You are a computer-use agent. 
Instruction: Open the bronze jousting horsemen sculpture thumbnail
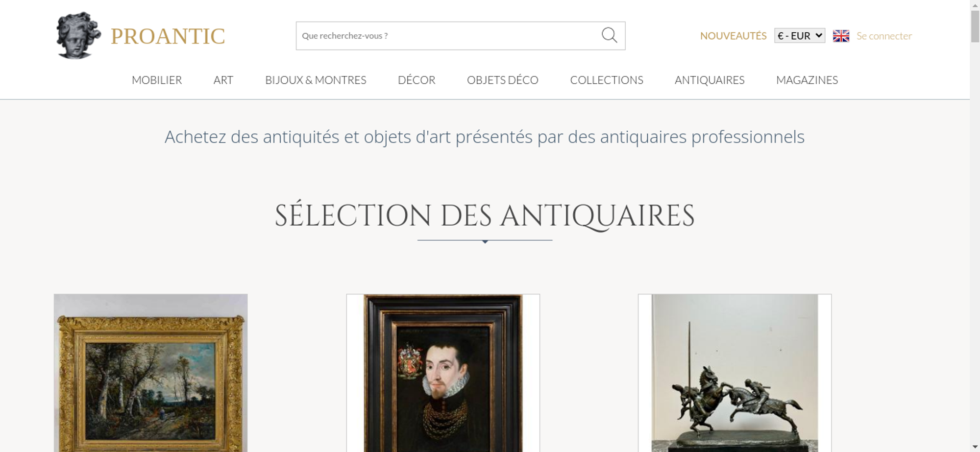735,373
